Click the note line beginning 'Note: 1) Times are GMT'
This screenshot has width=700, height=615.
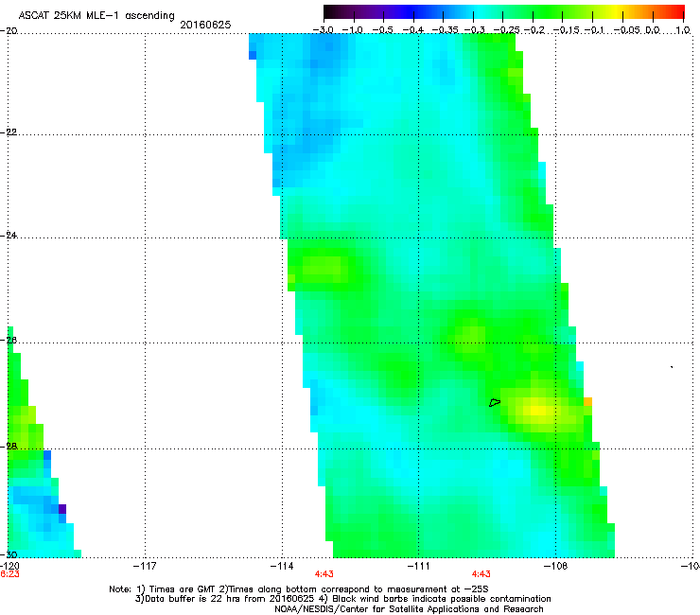(x=299, y=589)
